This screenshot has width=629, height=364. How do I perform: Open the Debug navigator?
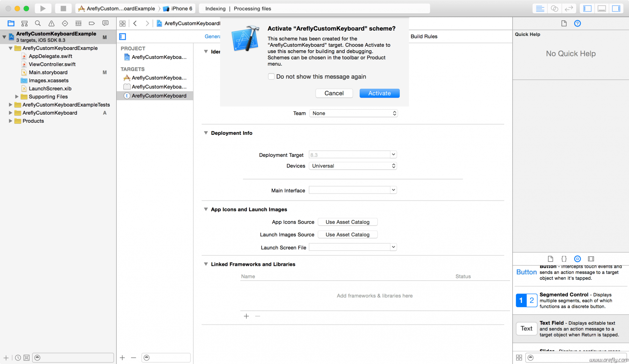(x=78, y=23)
